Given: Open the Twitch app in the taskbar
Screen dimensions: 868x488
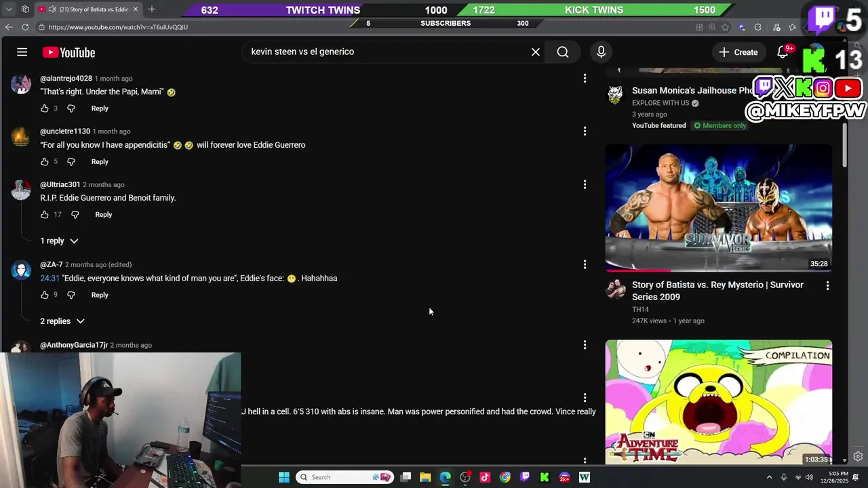Looking at the screenshot, I should pos(525,477).
